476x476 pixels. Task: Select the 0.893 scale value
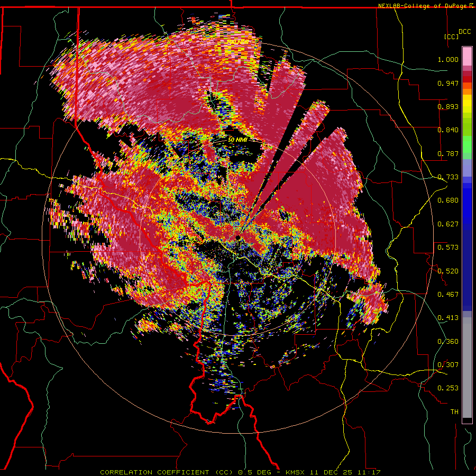click(x=448, y=106)
